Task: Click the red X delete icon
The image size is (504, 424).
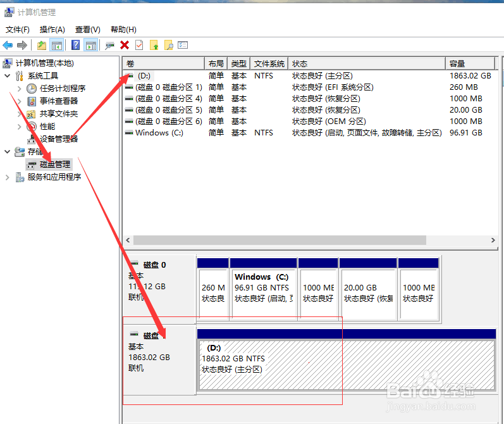Action: (x=125, y=46)
